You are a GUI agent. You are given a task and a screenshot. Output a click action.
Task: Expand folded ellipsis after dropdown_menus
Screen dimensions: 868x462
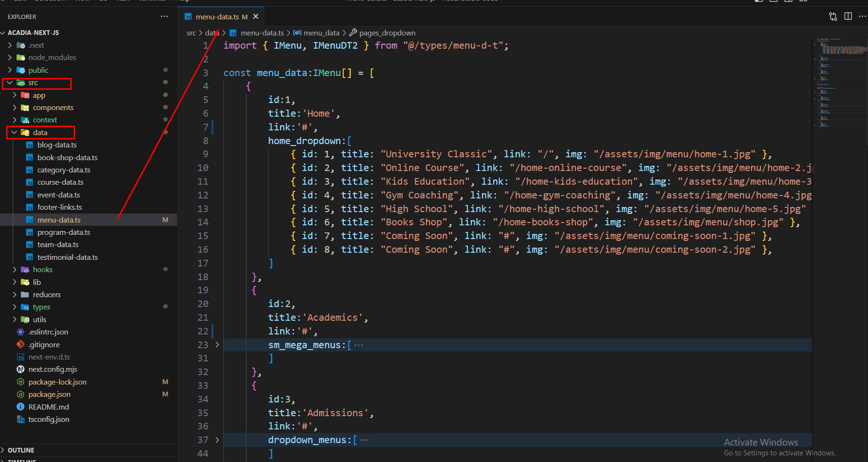click(364, 440)
